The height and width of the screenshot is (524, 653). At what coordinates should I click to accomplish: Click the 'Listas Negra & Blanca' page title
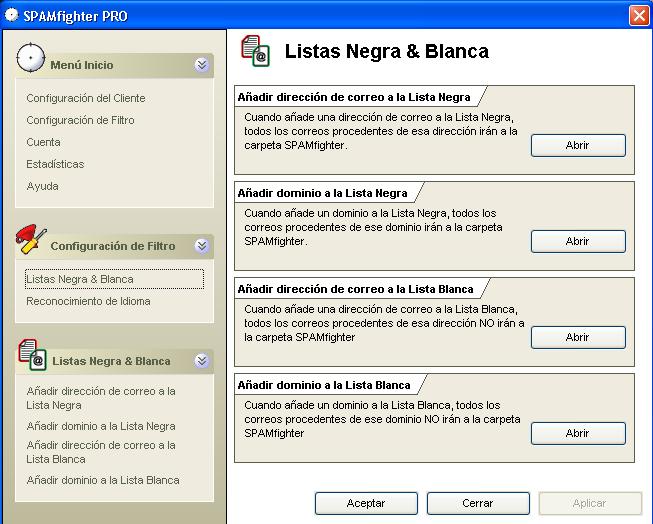pyautogui.click(x=386, y=51)
